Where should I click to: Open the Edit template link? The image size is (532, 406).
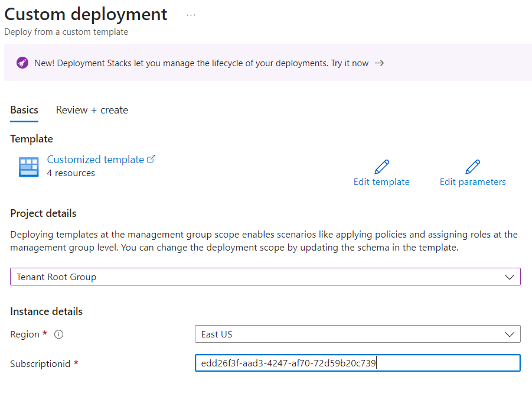click(381, 182)
